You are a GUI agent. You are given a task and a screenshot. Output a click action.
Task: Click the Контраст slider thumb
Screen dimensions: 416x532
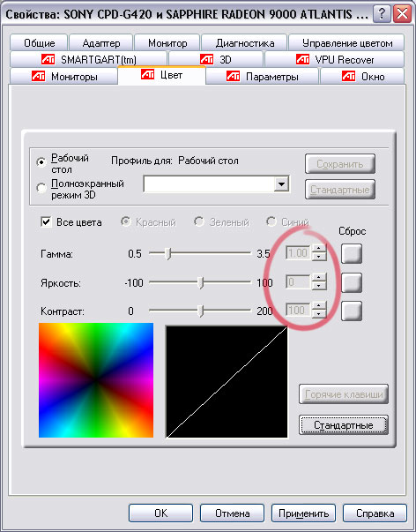click(201, 311)
